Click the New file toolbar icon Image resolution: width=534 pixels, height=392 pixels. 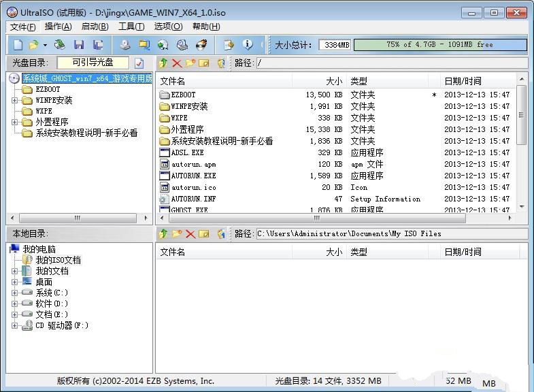click(x=18, y=45)
